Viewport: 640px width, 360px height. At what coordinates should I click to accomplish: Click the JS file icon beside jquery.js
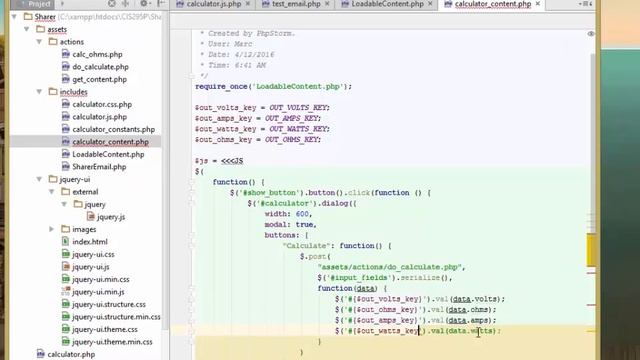(91, 217)
